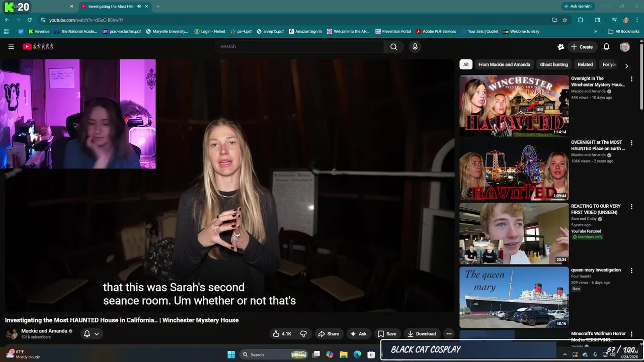Start voice search with the microphone icon
The width and height of the screenshot is (644, 362).
[x=415, y=47]
